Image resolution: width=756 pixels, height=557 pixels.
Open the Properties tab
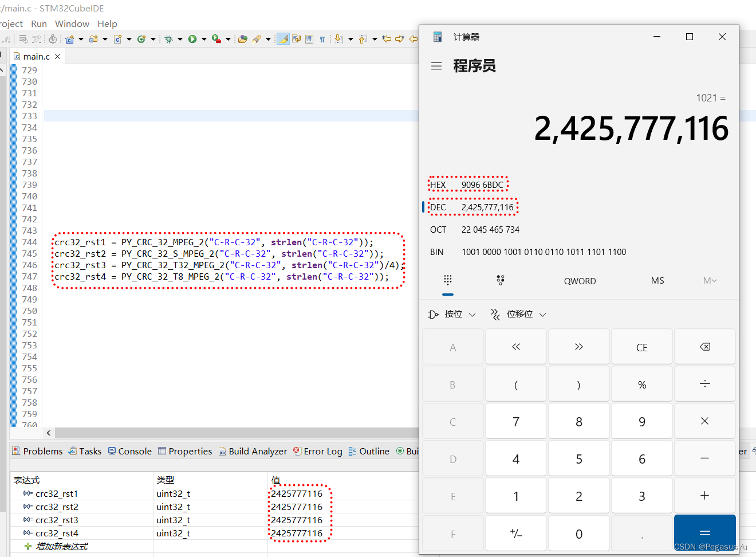pos(185,451)
